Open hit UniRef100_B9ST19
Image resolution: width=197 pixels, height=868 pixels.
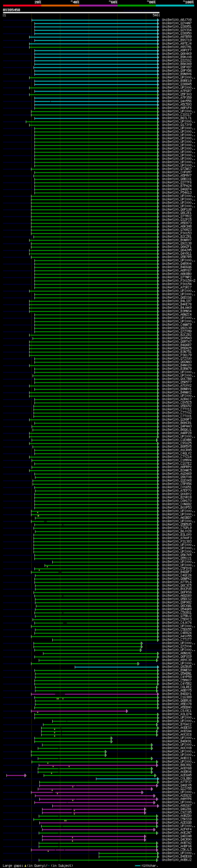176,40
